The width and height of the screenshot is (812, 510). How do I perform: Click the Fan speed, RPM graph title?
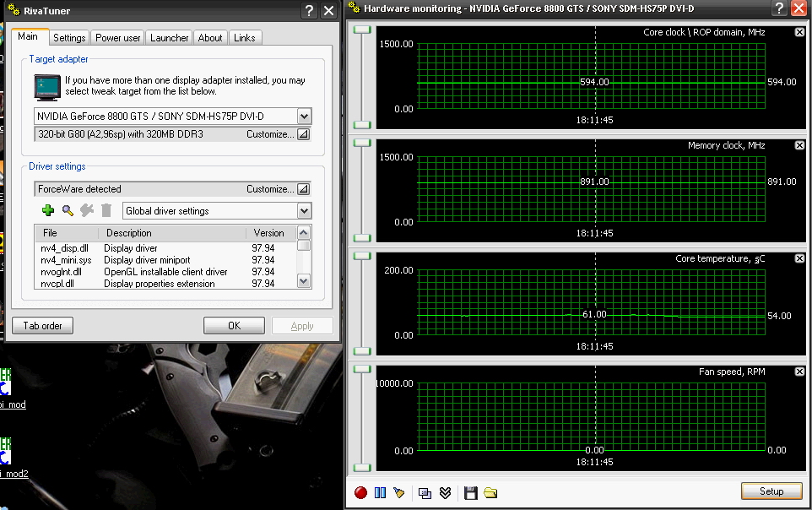tap(732, 372)
